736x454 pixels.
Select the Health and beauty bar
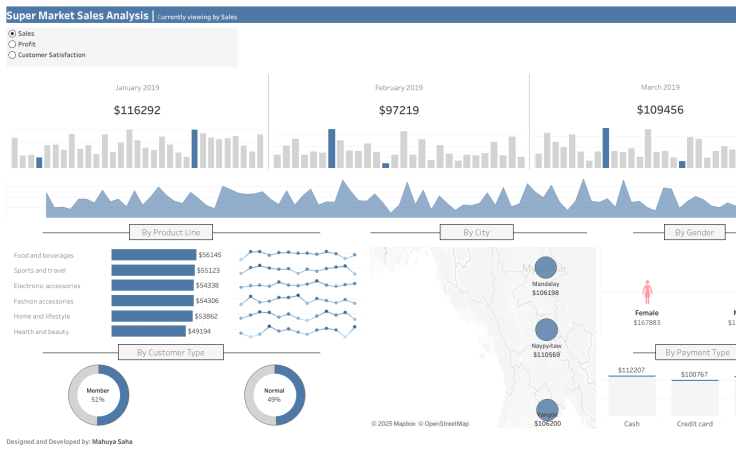pos(148,331)
